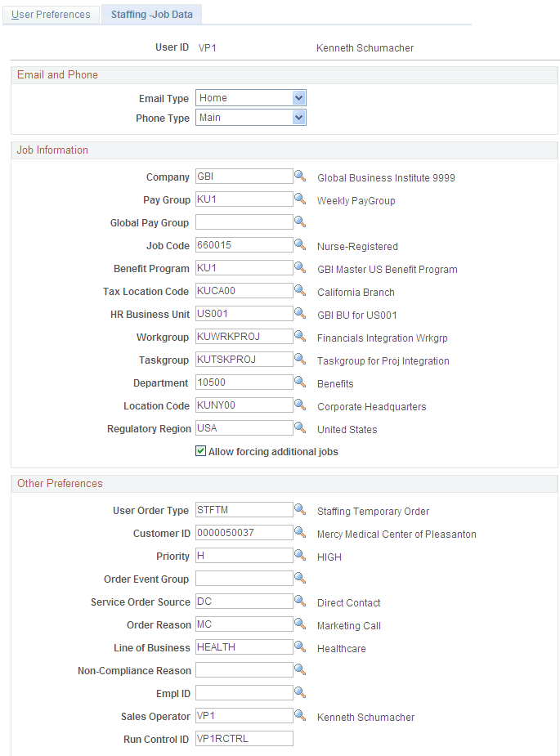Image resolution: width=560 pixels, height=756 pixels.
Task: Select the Staffing -Job Data tab
Action: (x=151, y=14)
